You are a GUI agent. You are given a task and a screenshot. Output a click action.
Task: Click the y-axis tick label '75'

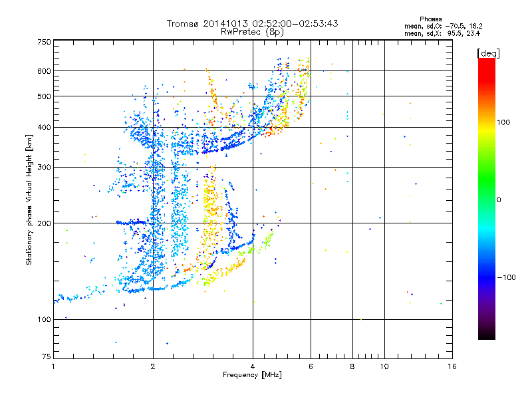point(47,356)
